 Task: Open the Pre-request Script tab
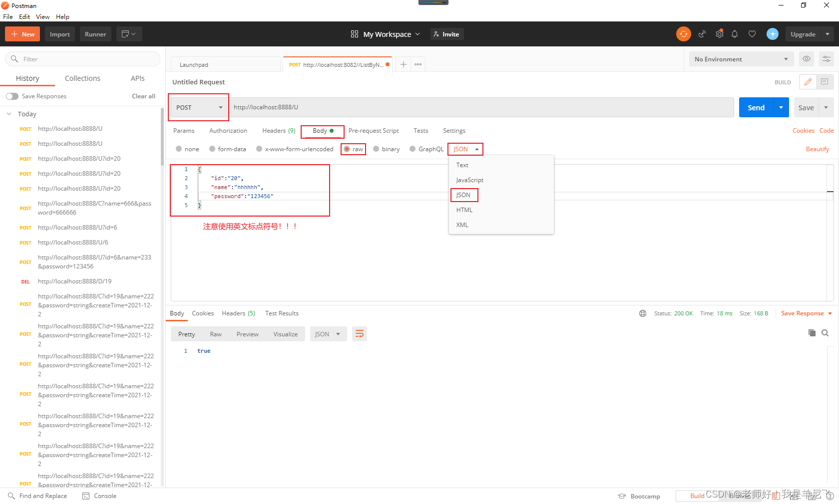click(374, 131)
